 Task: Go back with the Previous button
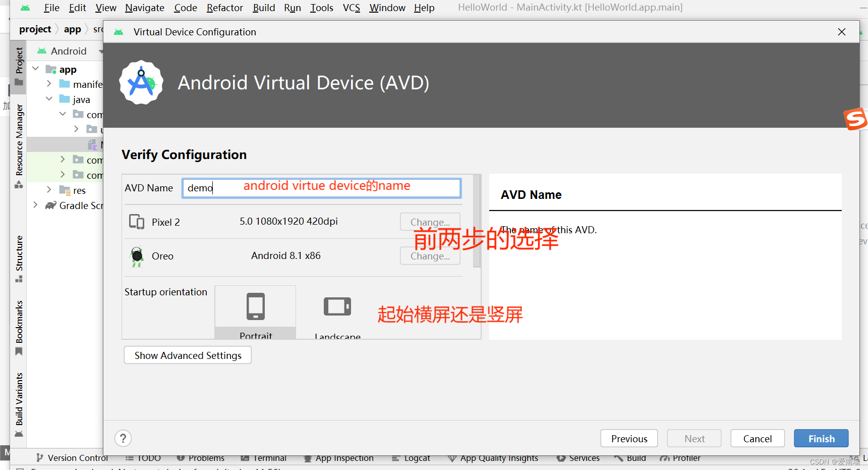(x=629, y=438)
